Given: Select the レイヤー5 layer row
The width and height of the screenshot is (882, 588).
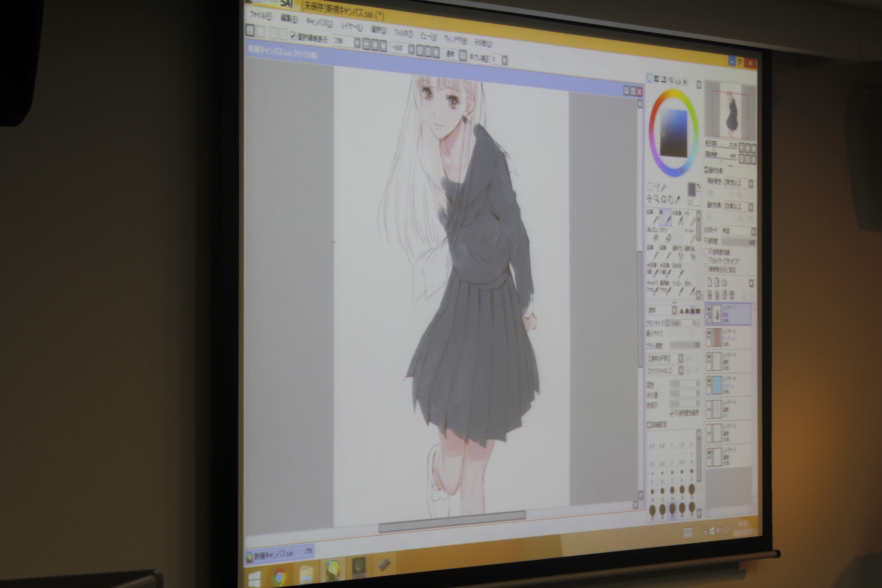Looking at the screenshot, I should 729,361.
